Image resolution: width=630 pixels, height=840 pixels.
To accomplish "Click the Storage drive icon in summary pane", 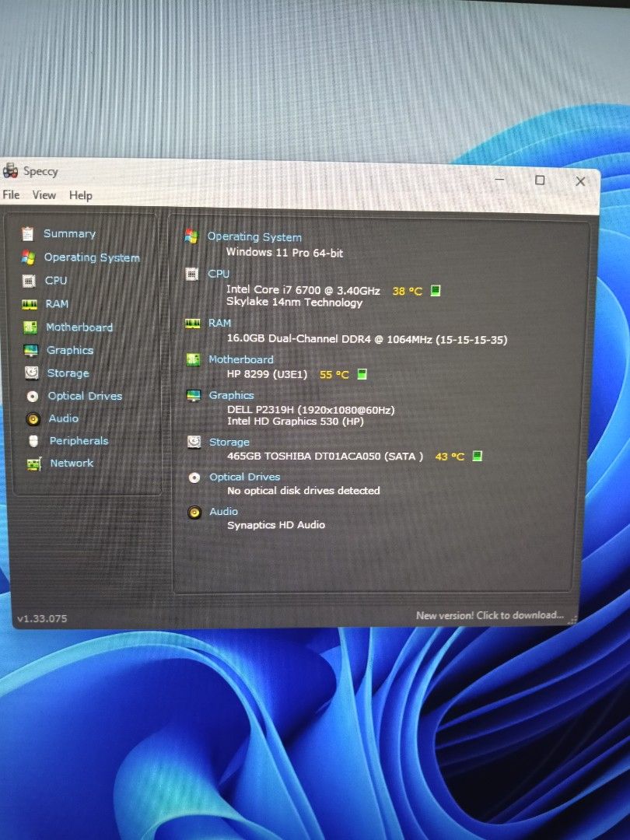I will (x=194, y=442).
